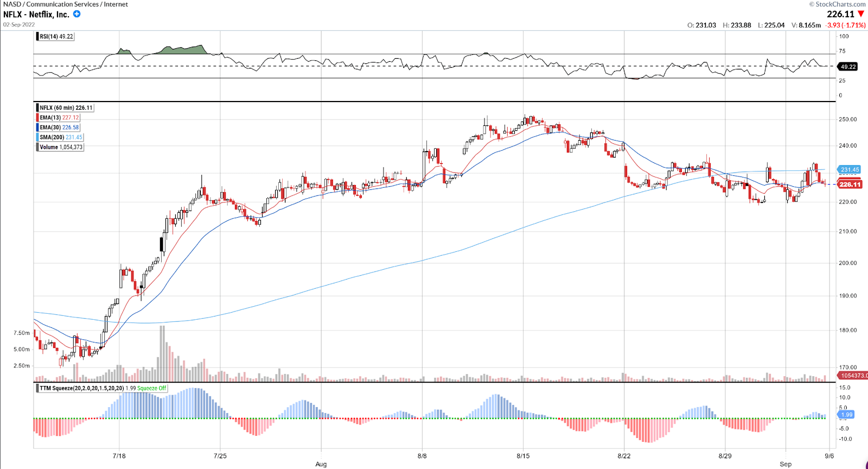Image resolution: width=868 pixels, height=469 pixels.
Task: Click the 7.50m volume scale label
Action: point(22,333)
